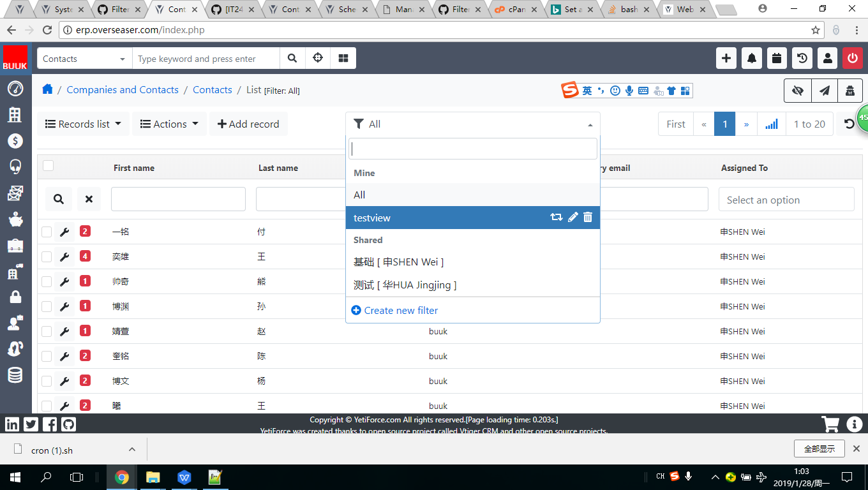Open Companies and Contacts breadcrumb link
Screen dimensions: 868x490
pos(123,90)
